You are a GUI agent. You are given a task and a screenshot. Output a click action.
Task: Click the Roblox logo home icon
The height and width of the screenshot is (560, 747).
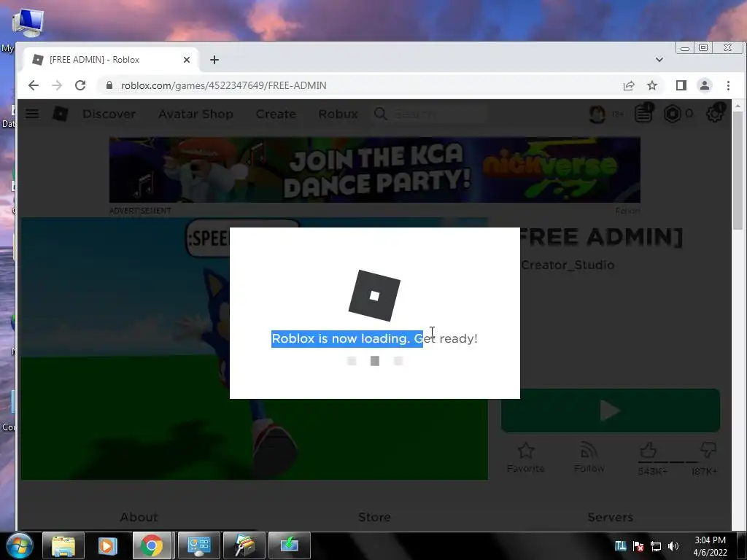60,114
